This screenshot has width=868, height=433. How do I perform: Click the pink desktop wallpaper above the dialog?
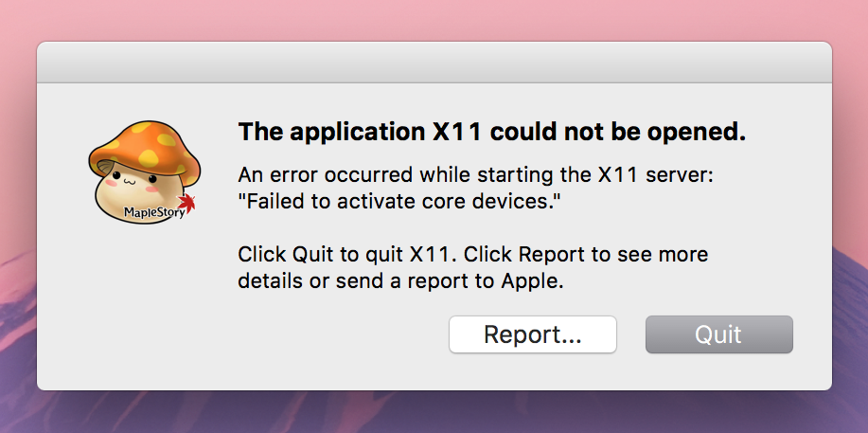[434, 19]
